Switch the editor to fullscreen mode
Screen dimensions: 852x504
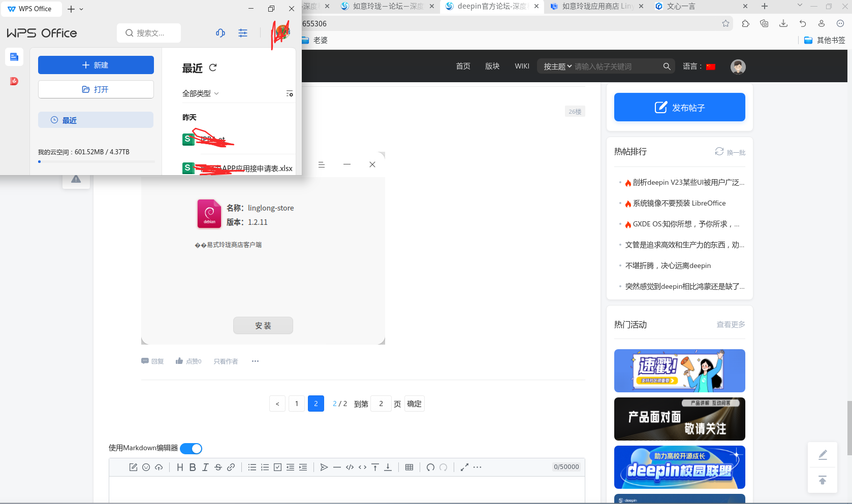coord(464,467)
